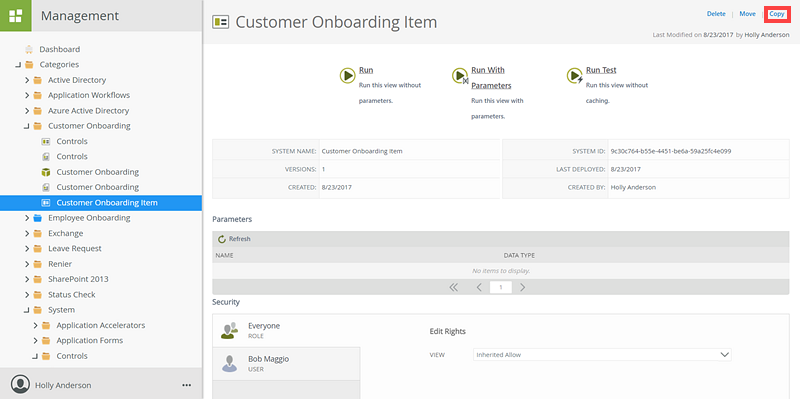Click the Run With Parameters play icon
The image size is (800, 399).
[460, 76]
